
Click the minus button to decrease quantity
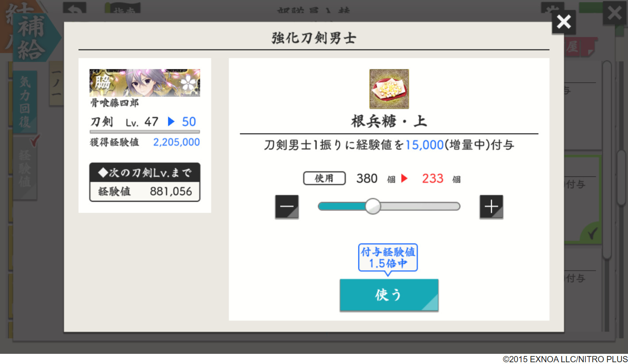(287, 207)
